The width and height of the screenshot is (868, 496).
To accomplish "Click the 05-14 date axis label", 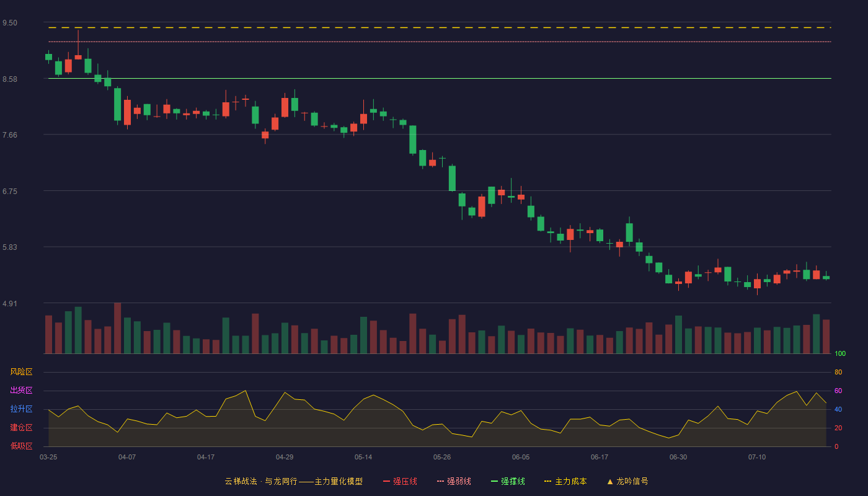I will [363, 457].
